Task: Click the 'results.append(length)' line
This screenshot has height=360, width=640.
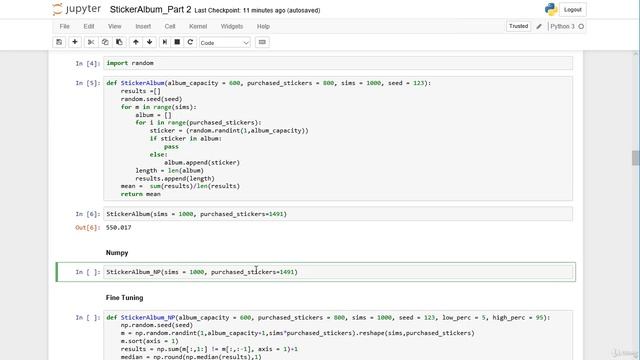Action: (x=175, y=178)
